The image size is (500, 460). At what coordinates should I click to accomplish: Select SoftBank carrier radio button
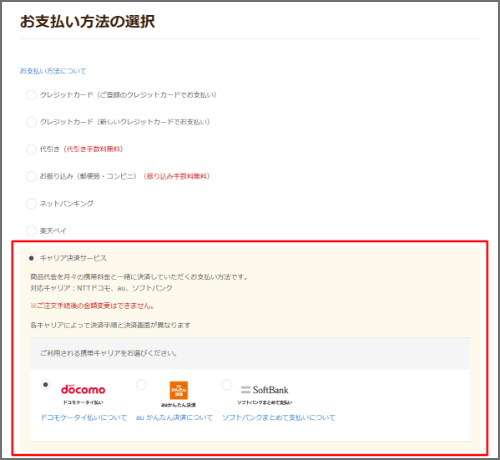pos(227,384)
